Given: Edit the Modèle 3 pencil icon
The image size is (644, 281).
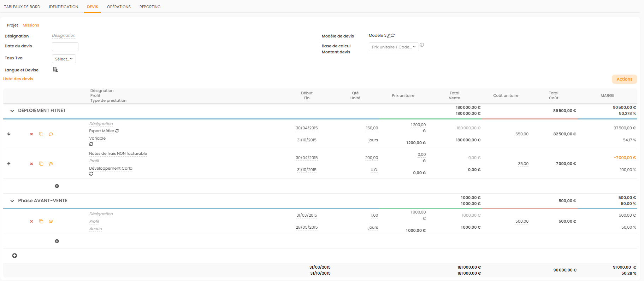Looking at the screenshot, I should pyautogui.click(x=389, y=36).
